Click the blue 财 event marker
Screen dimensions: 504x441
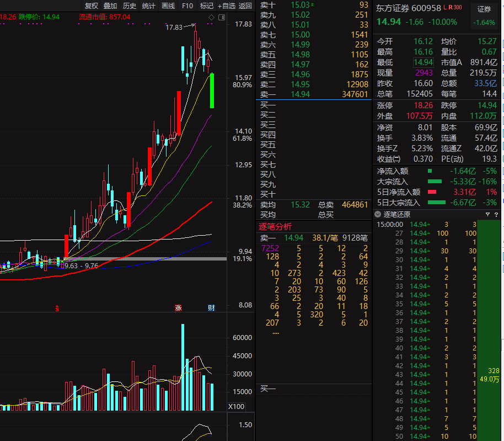pyautogui.click(x=211, y=308)
